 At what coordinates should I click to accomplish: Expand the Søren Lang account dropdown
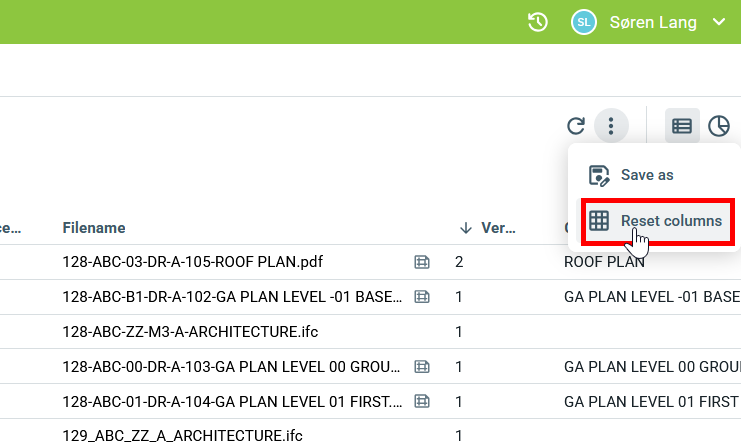(x=718, y=22)
